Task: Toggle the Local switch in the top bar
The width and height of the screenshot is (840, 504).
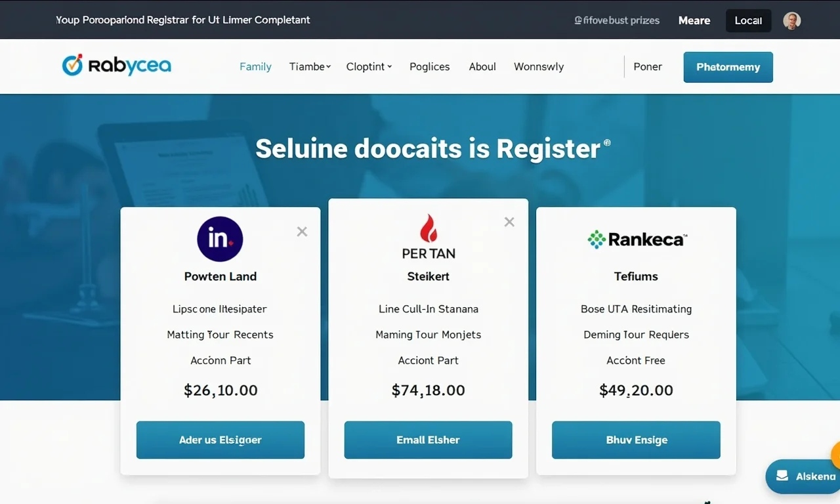Action: coord(748,20)
